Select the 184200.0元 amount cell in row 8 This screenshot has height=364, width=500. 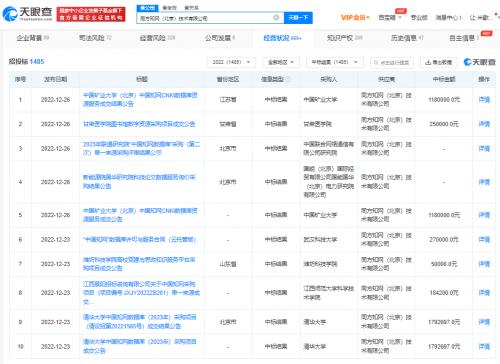444,293
